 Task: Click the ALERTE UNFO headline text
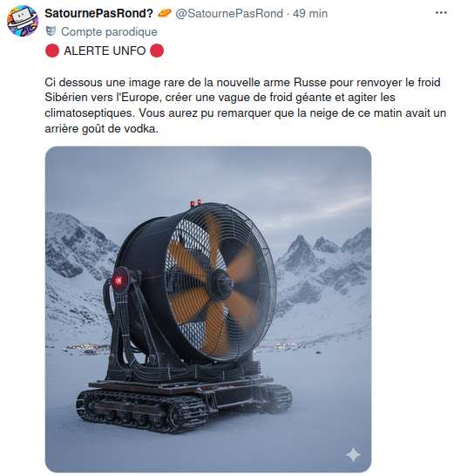pyautogui.click(x=105, y=51)
